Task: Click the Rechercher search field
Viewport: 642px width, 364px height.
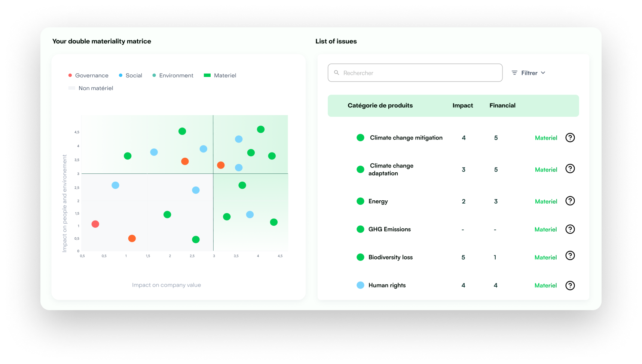Action: click(x=415, y=73)
